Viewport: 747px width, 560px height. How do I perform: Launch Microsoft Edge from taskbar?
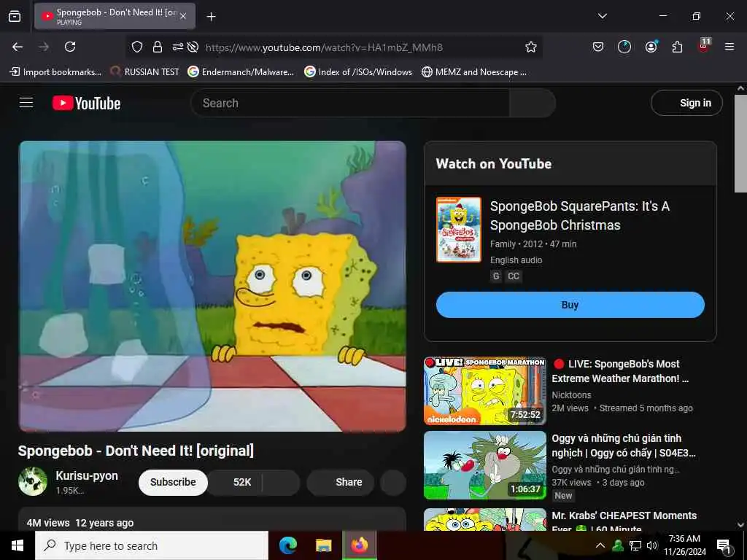click(288, 545)
